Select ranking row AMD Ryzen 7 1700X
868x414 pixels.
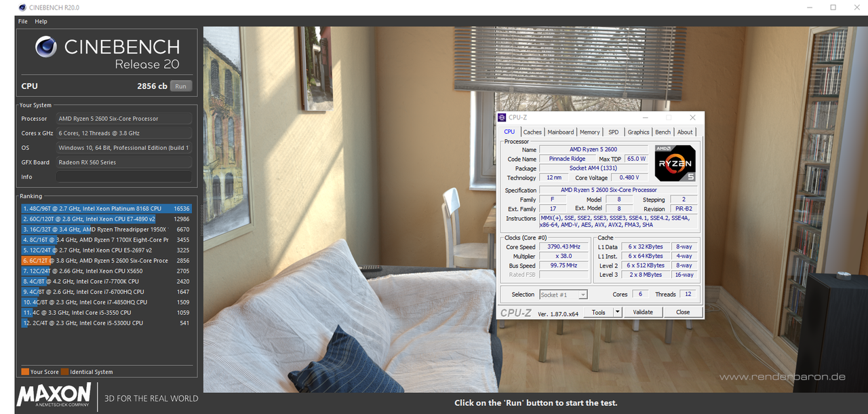(x=106, y=240)
